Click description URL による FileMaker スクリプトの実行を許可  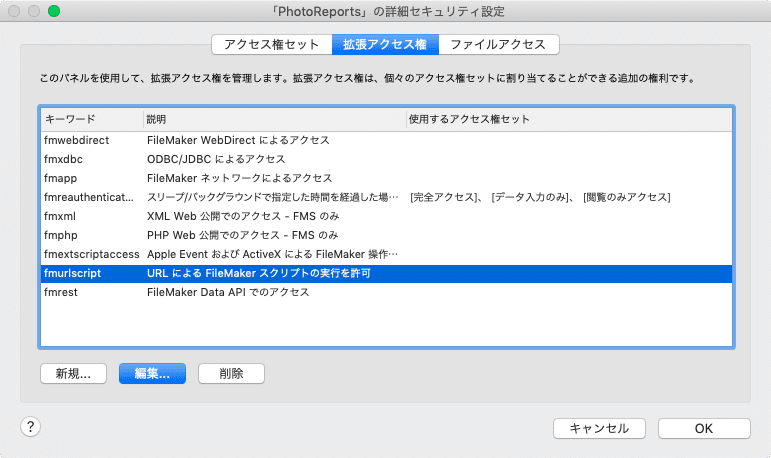259,273
